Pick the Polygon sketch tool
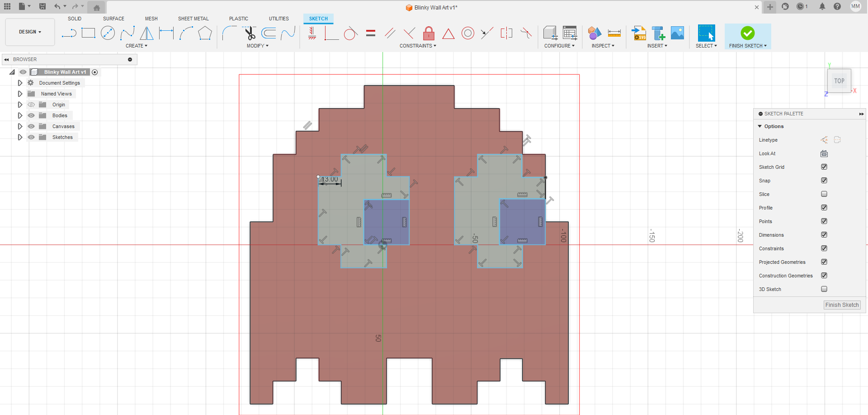Viewport: 868px width, 415px height. click(205, 33)
